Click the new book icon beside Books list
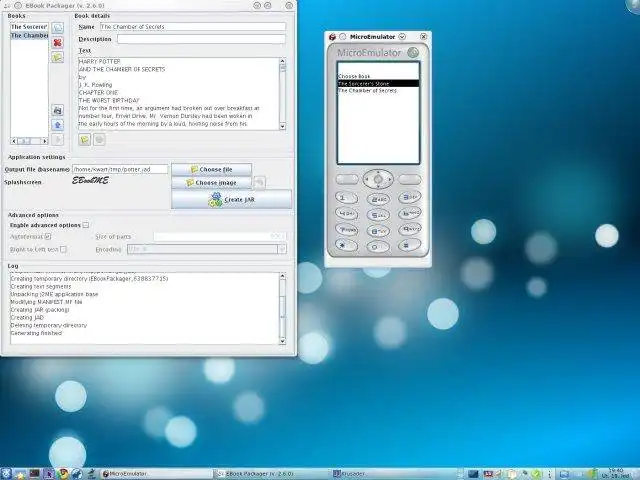 point(58,28)
